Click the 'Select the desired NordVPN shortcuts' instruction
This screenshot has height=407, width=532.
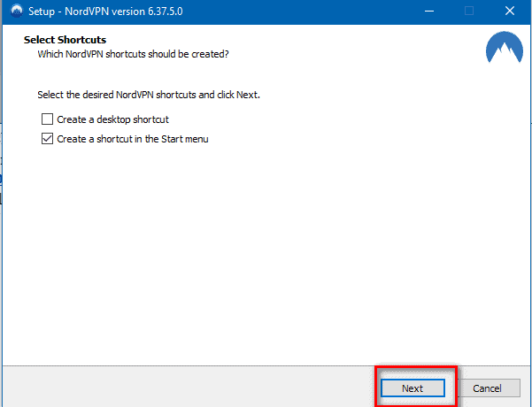point(149,95)
